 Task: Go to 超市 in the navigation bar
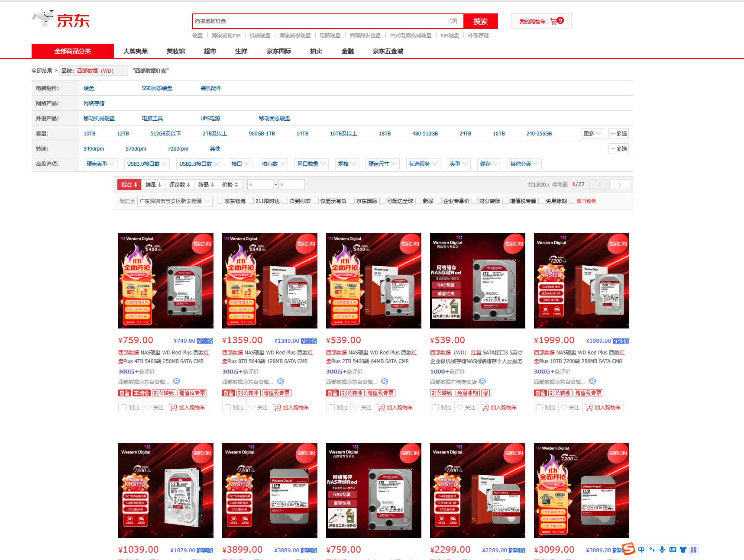click(210, 51)
